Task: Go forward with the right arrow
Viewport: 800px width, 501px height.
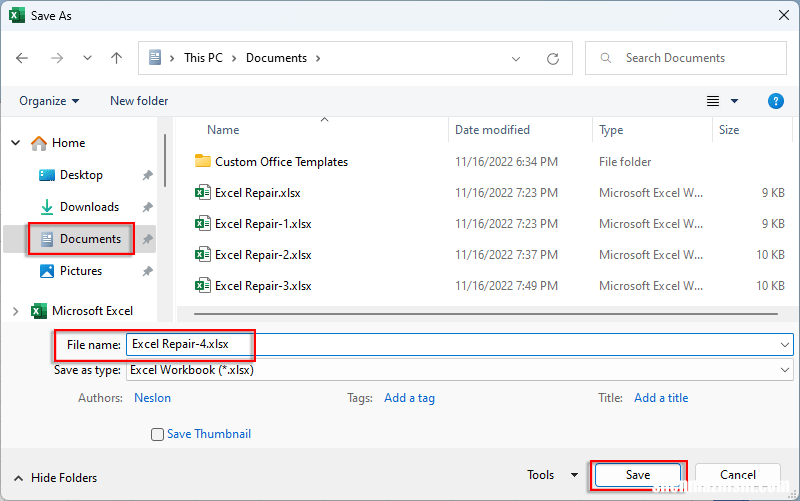Action: coord(57,58)
